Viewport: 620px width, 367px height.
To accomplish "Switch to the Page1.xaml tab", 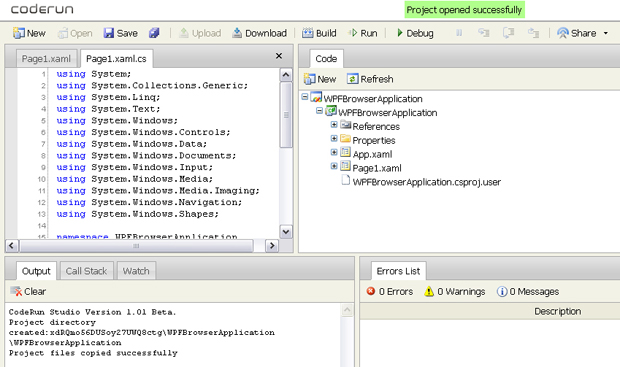I will 46,59.
